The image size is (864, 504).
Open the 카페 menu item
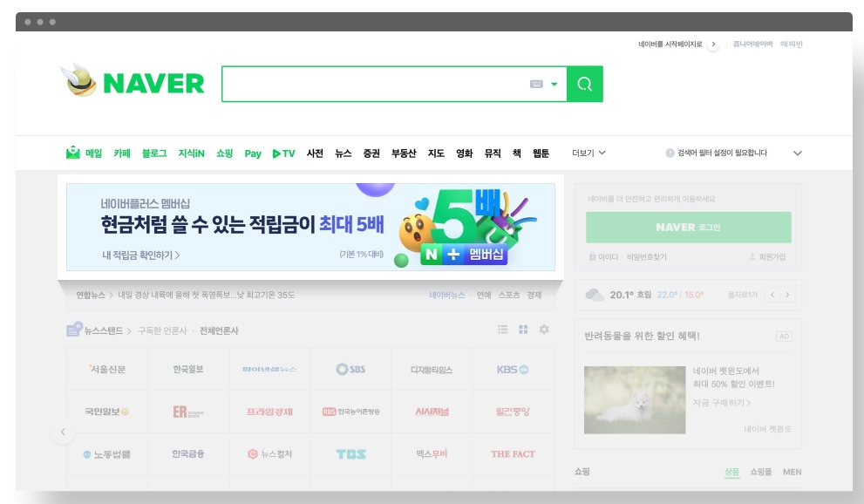pos(122,153)
